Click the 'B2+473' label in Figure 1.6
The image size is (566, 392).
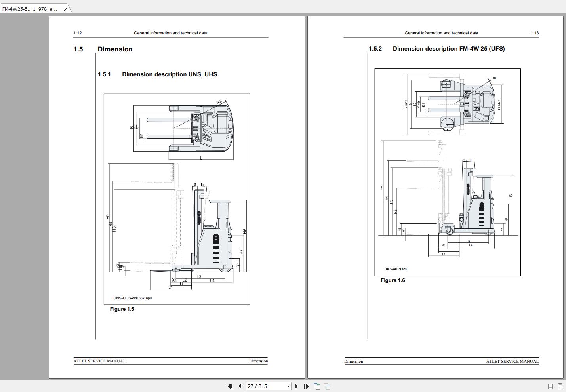click(x=499, y=105)
